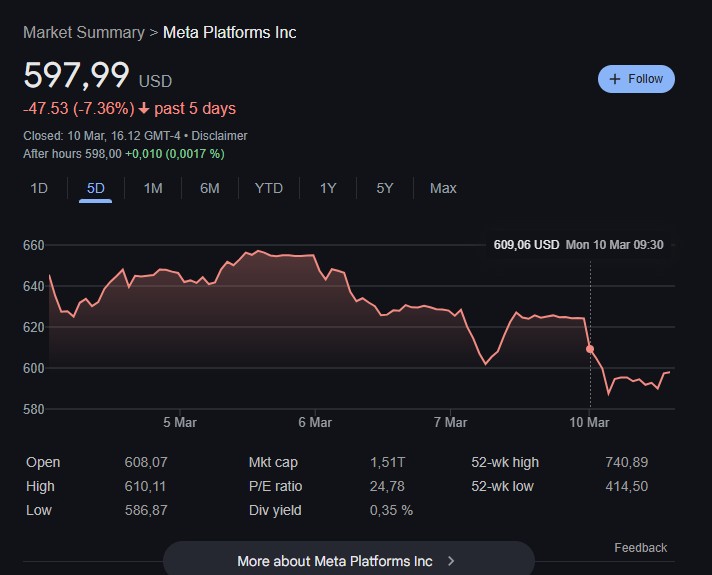Click the Meta Platforms Inc title
Screen dimensions: 712x575
pyautogui.click(x=229, y=33)
